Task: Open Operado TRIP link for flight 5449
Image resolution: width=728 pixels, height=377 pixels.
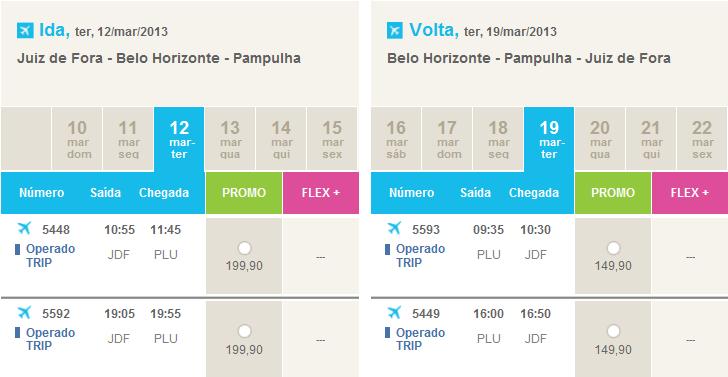Action: [x=420, y=339]
